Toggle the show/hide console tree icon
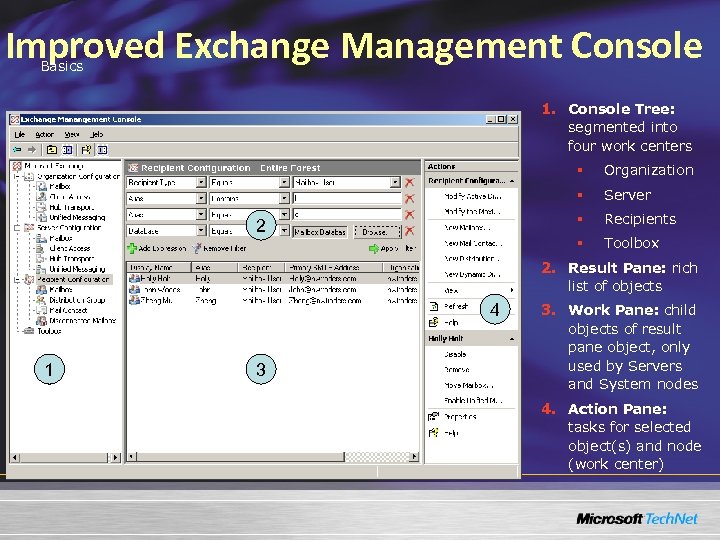The image size is (720, 540). click(67, 150)
